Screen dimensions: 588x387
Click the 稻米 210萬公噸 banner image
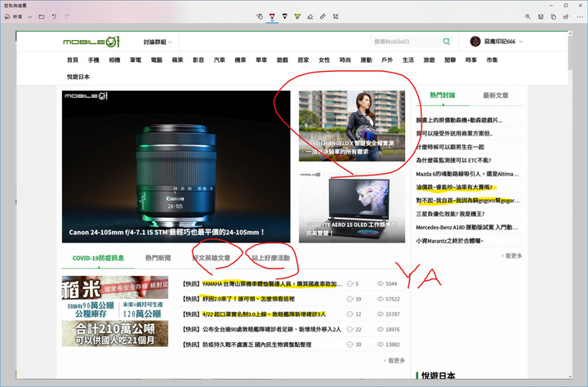coord(115,311)
